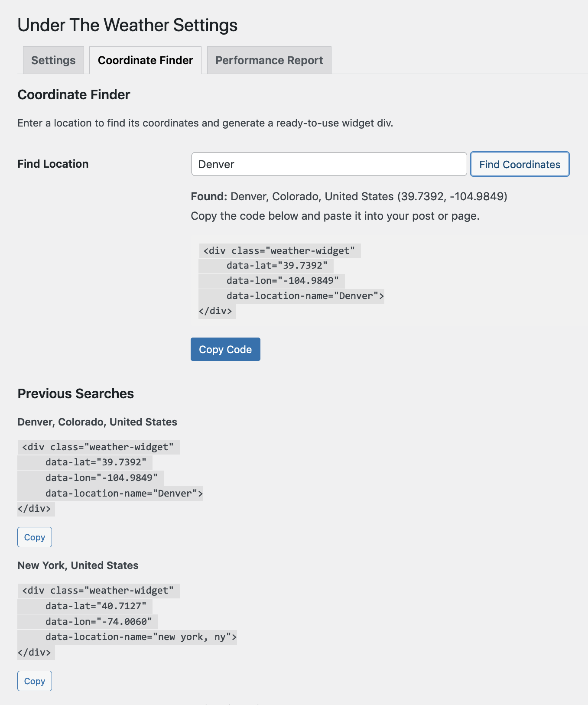Switch to the Performance Report tab
The height and width of the screenshot is (705, 588).
[x=269, y=60]
